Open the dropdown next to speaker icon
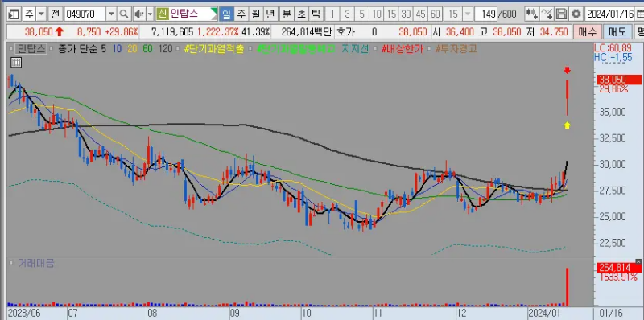The image size is (644, 320). pyautogui.click(x=150, y=14)
